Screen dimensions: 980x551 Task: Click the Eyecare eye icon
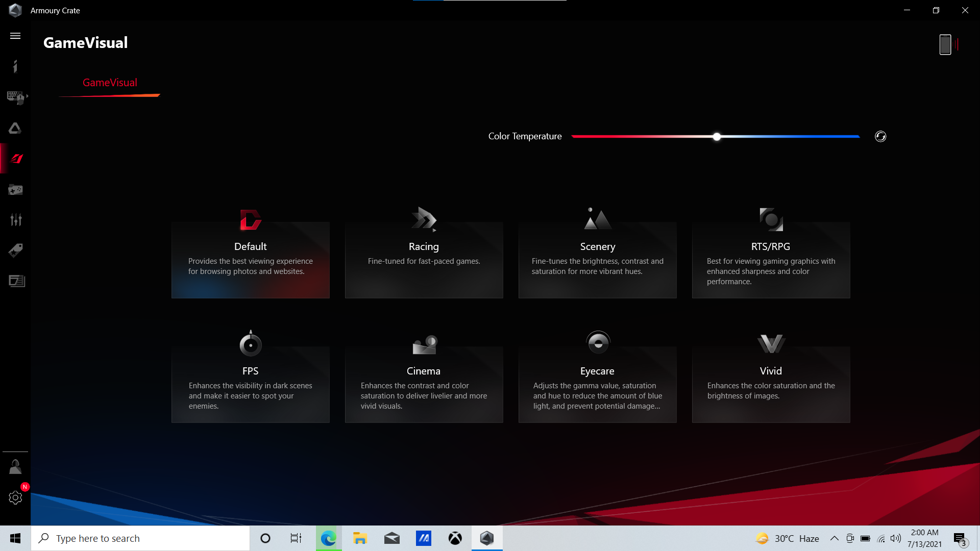coord(598,343)
